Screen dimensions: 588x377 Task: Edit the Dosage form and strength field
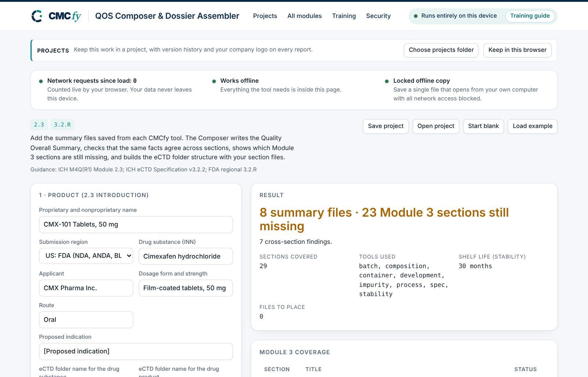click(x=186, y=288)
